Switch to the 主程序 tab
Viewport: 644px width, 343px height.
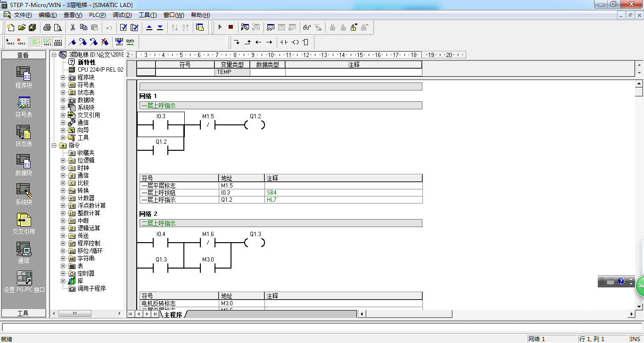click(173, 314)
